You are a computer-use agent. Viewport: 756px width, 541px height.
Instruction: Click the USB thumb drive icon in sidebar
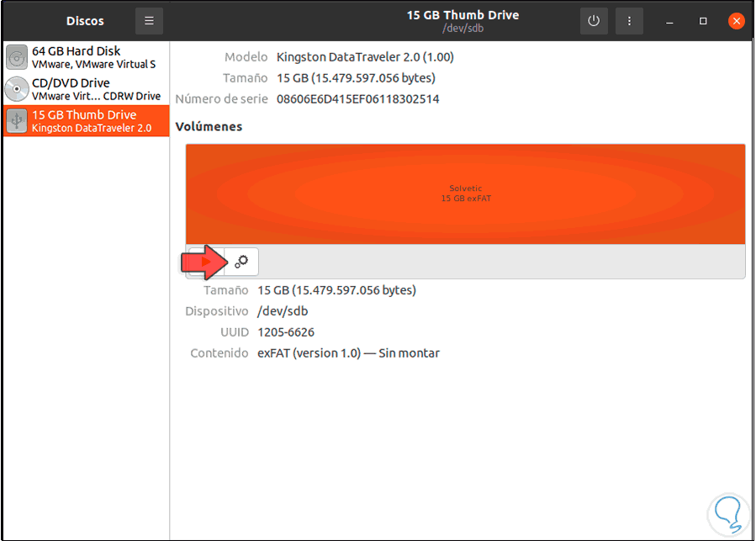tap(16, 120)
